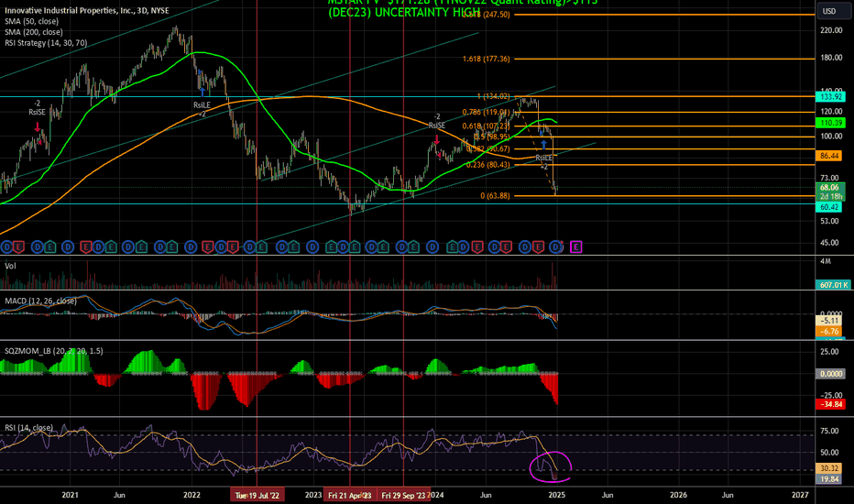This screenshot has height=504, width=854.
Task: Click the blue long arrow above RsiLE near 2025
Action: (543, 145)
